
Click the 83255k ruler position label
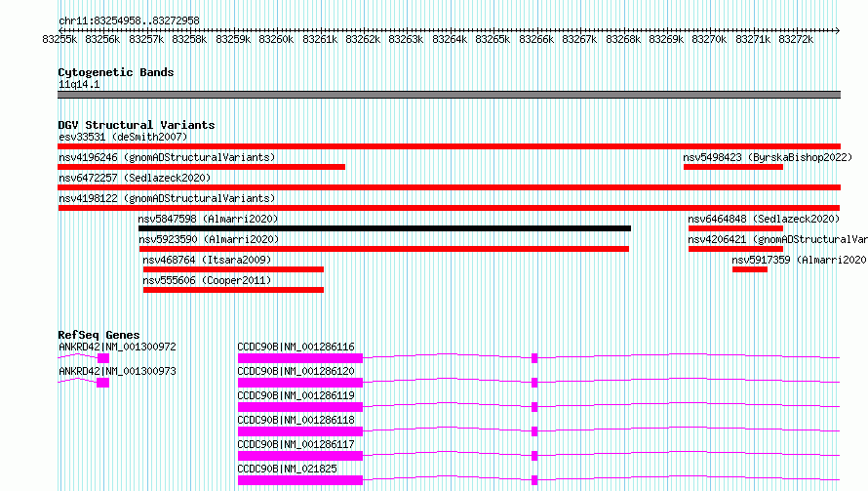click(x=59, y=39)
